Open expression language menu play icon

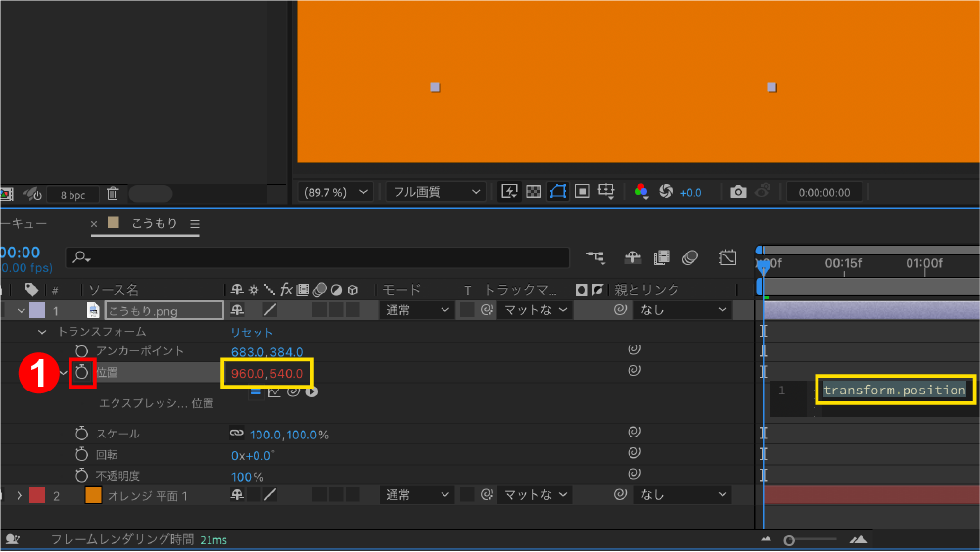(x=312, y=391)
